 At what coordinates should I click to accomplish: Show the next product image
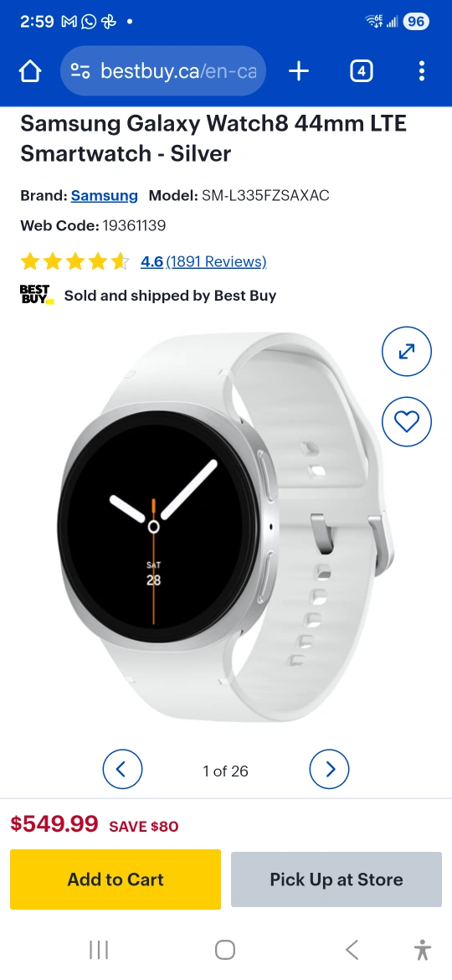330,769
